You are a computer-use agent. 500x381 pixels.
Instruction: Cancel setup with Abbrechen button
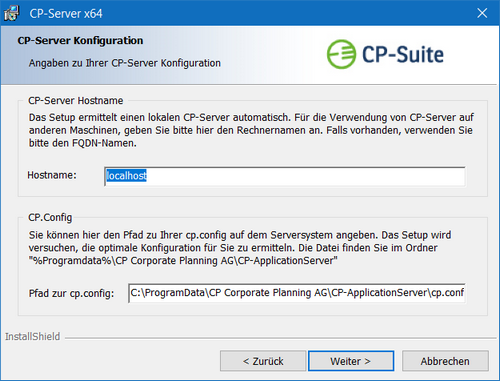(445, 361)
